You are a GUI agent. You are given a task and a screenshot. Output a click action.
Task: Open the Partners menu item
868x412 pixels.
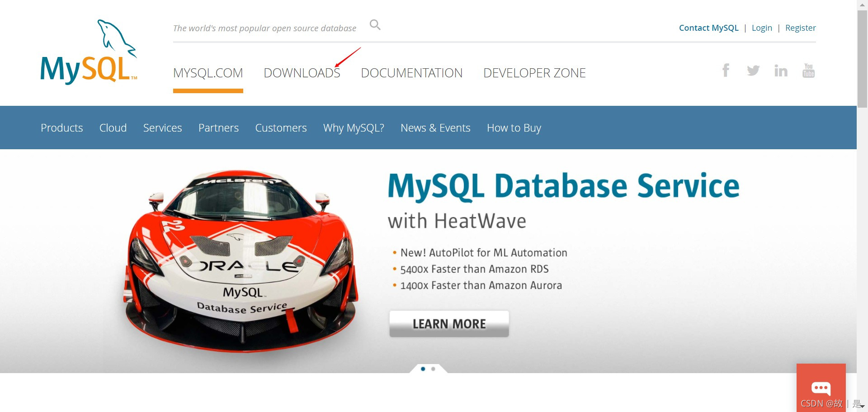tap(218, 128)
